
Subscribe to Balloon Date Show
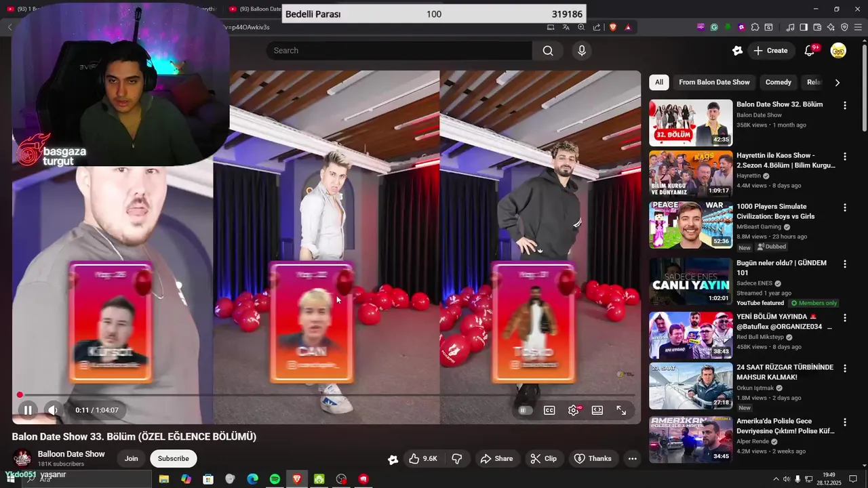coord(174,459)
